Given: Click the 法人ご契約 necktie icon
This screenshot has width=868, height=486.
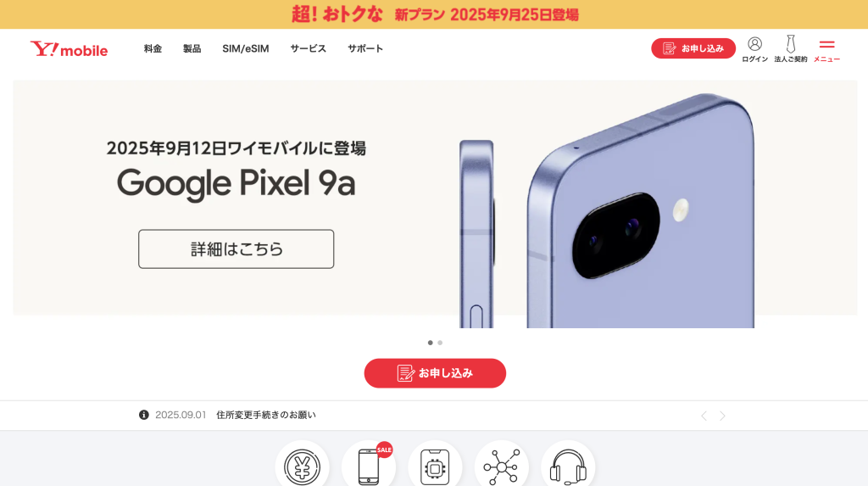Looking at the screenshot, I should pos(791,44).
